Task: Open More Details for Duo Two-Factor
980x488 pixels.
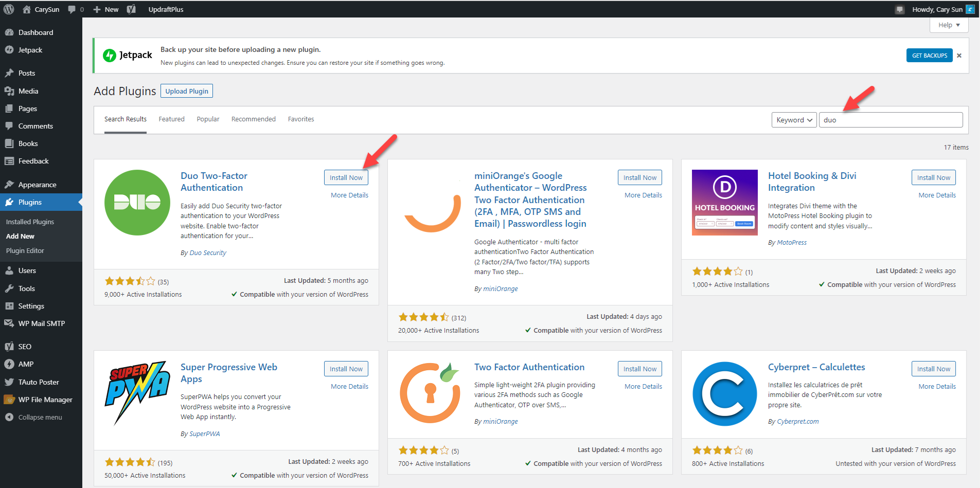Action: [x=350, y=195]
